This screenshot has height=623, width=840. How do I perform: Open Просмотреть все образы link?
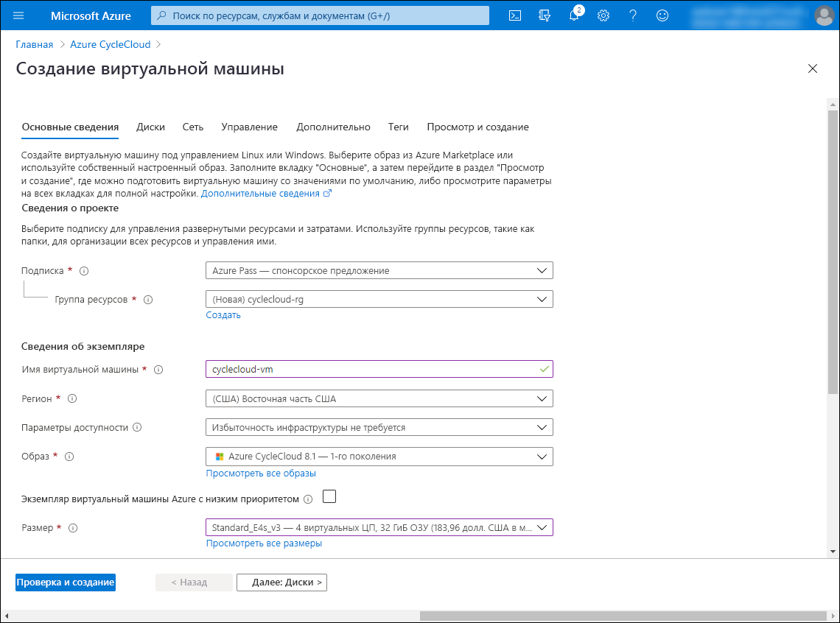click(261, 474)
